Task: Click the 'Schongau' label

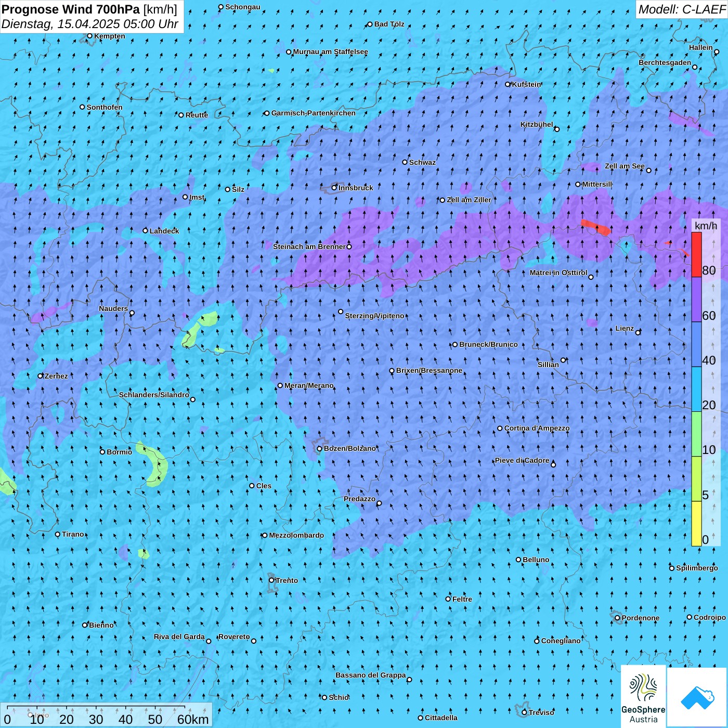Action: [243, 7]
